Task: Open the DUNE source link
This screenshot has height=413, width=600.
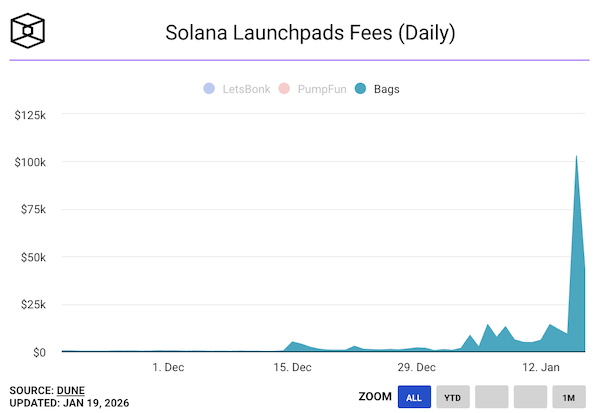Action: point(70,389)
